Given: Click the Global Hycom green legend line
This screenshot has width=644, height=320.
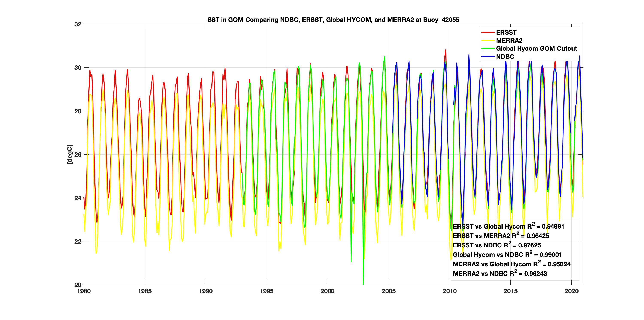Looking at the screenshot, I should point(488,49).
